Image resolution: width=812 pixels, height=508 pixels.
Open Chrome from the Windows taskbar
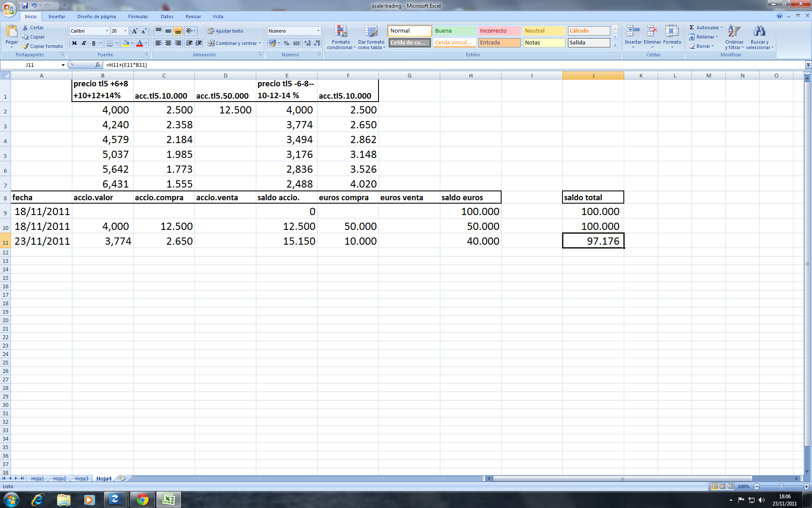[143, 500]
